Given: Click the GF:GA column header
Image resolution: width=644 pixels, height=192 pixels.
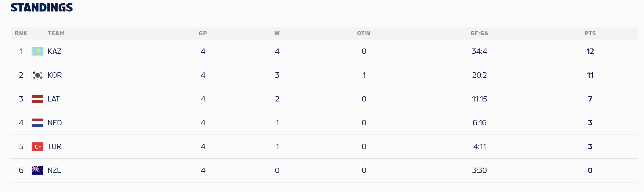Looking at the screenshot, I should [x=479, y=33].
